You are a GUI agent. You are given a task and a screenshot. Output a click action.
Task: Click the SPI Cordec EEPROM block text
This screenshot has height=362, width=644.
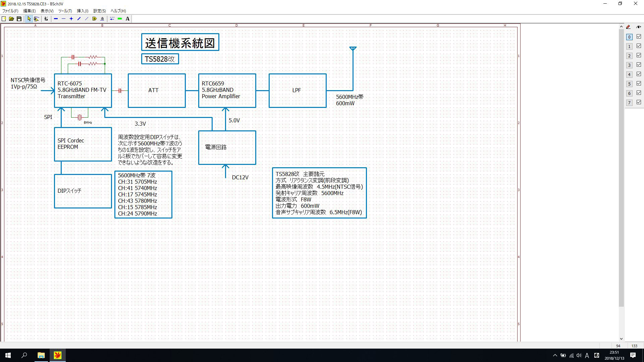(x=71, y=144)
